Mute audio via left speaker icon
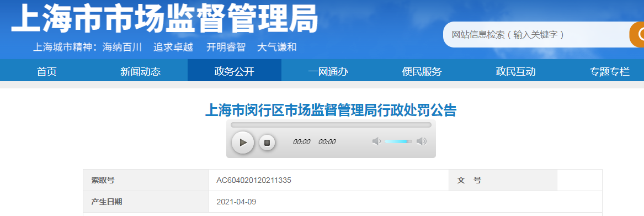This screenshot has height=216, width=644. pyautogui.click(x=376, y=141)
